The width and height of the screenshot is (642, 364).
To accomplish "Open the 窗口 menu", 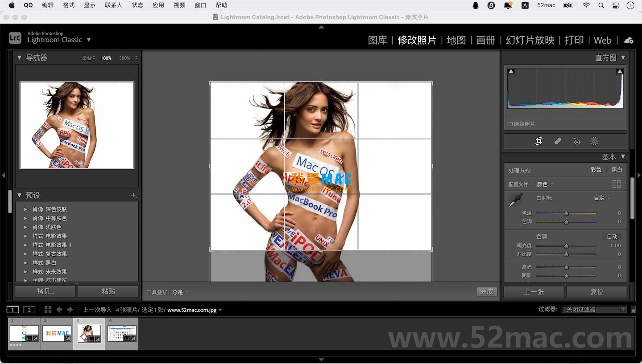I will point(201,5).
